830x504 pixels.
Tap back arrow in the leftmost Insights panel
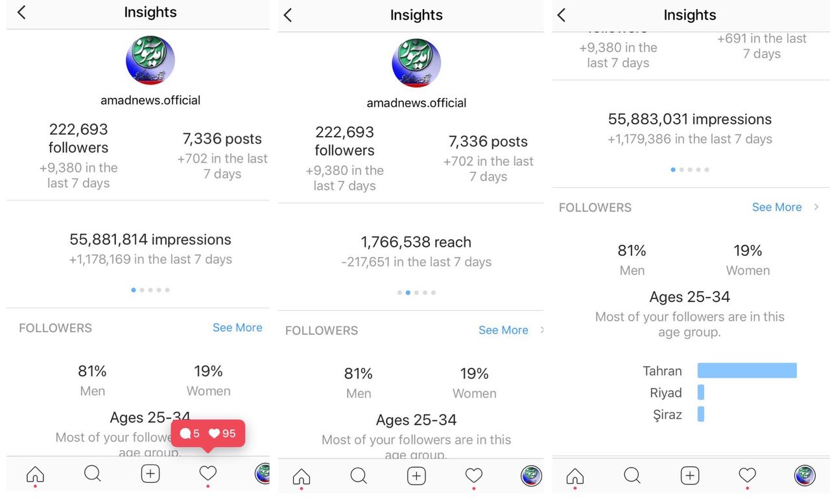coord(21,12)
